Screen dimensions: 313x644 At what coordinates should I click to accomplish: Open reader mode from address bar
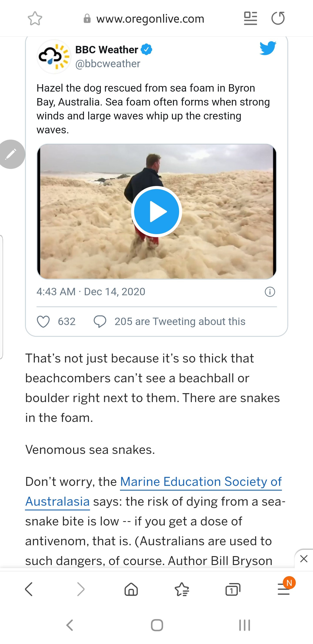(x=250, y=18)
